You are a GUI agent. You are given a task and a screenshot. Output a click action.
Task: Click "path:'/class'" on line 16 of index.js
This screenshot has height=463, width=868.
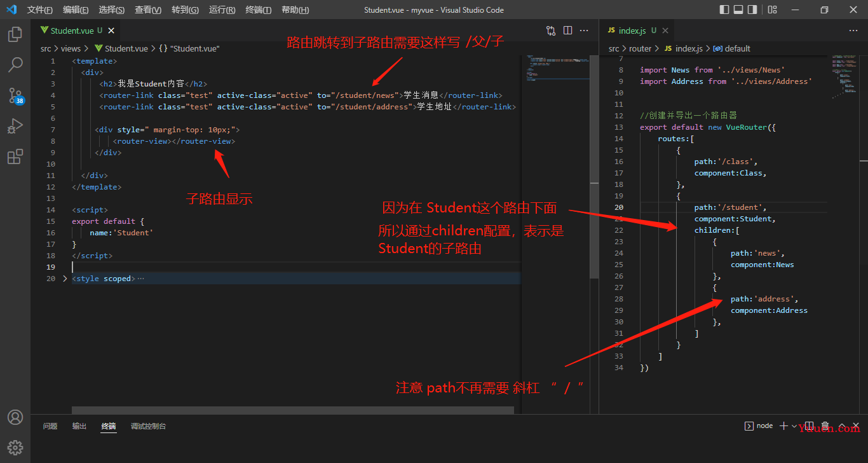coord(726,162)
